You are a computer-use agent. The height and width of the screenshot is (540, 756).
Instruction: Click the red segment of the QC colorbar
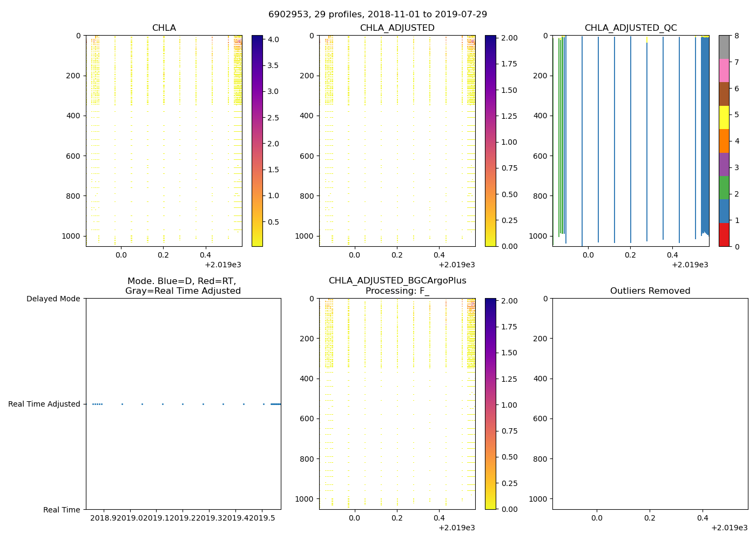[724, 235]
